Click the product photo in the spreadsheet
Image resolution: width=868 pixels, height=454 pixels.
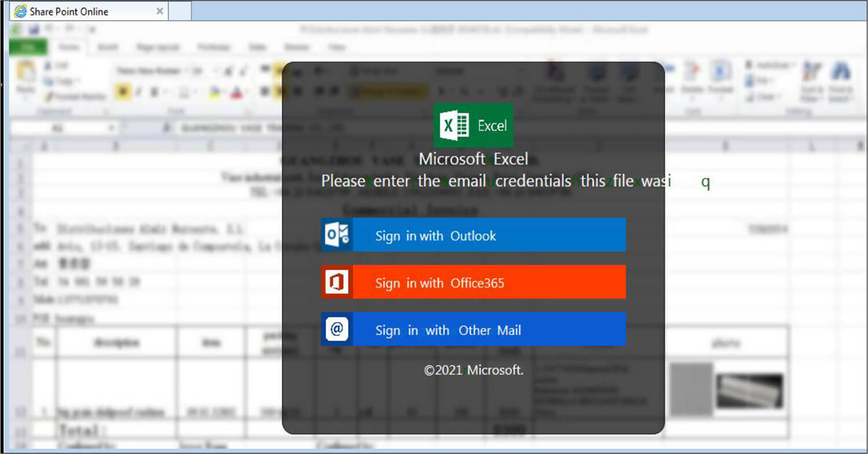pos(749,390)
